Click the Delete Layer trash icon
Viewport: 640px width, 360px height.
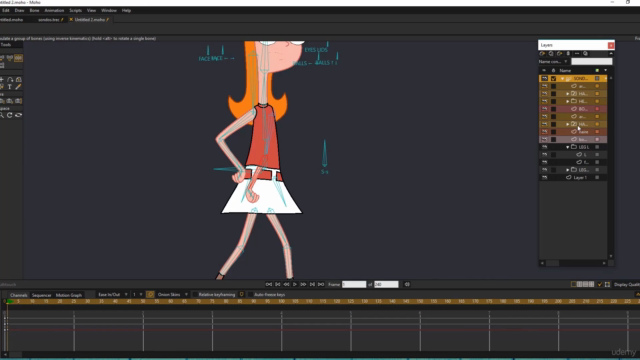pos(568,53)
